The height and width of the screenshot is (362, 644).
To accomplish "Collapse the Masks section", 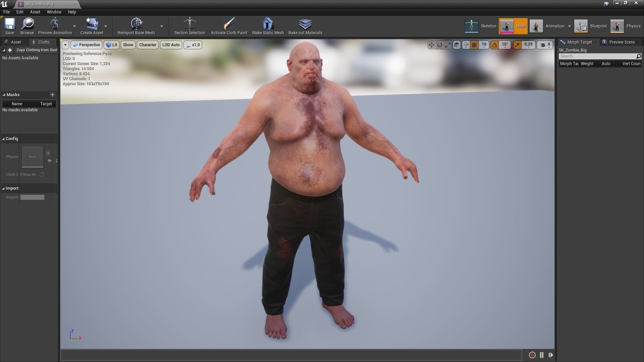I will point(4,95).
